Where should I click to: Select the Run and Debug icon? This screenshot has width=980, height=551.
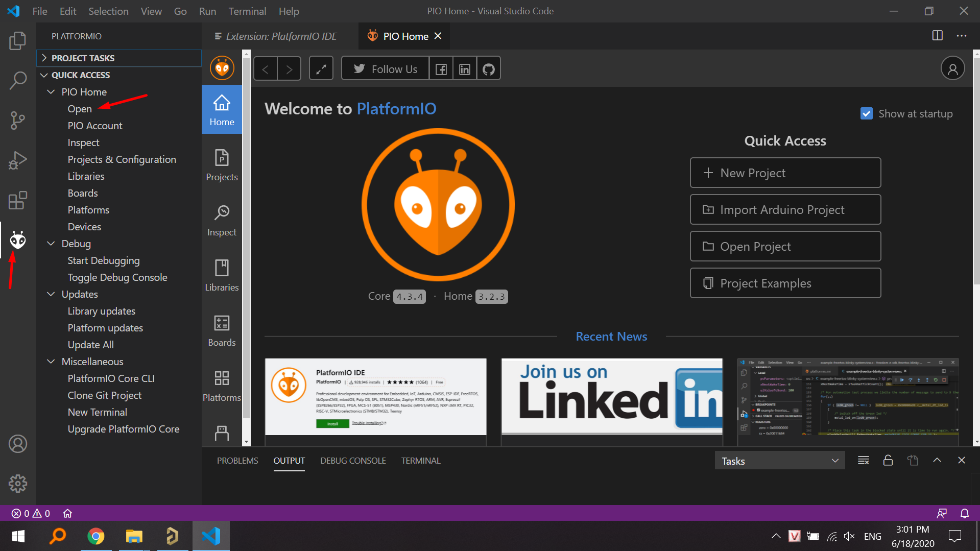[x=18, y=160]
